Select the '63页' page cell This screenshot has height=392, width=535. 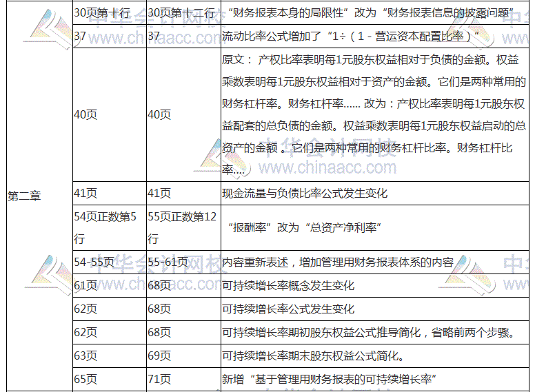[85, 355]
